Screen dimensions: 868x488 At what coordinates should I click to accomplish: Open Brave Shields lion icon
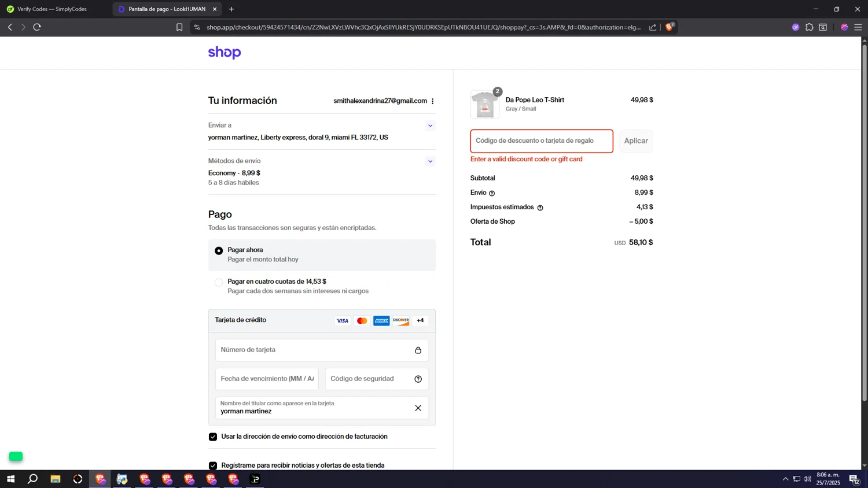coord(670,27)
